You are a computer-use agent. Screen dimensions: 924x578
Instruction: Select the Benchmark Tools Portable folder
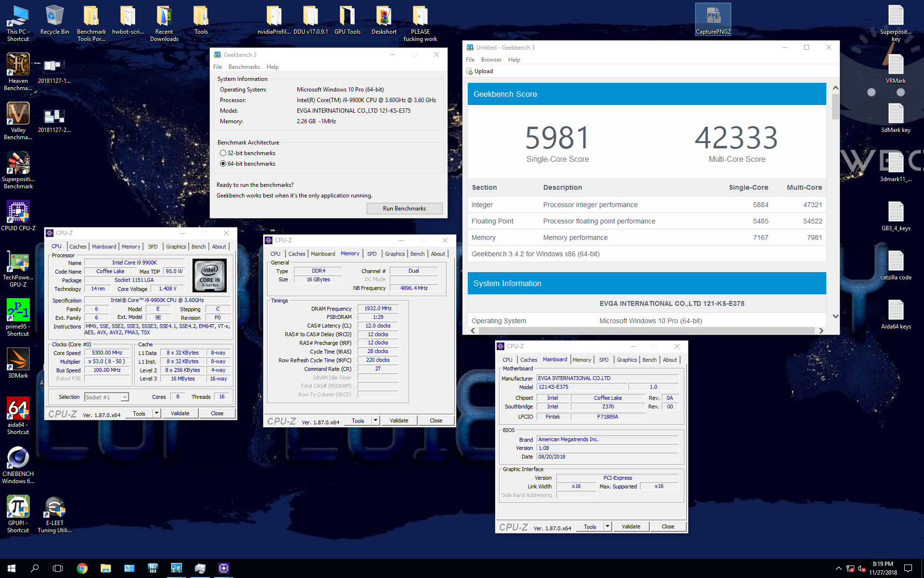coord(91,23)
